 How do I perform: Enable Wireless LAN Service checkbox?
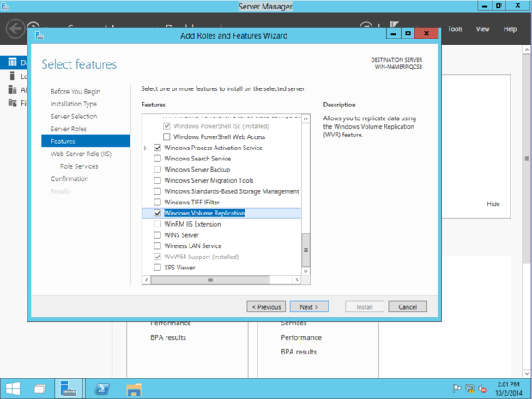pyautogui.click(x=157, y=245)
